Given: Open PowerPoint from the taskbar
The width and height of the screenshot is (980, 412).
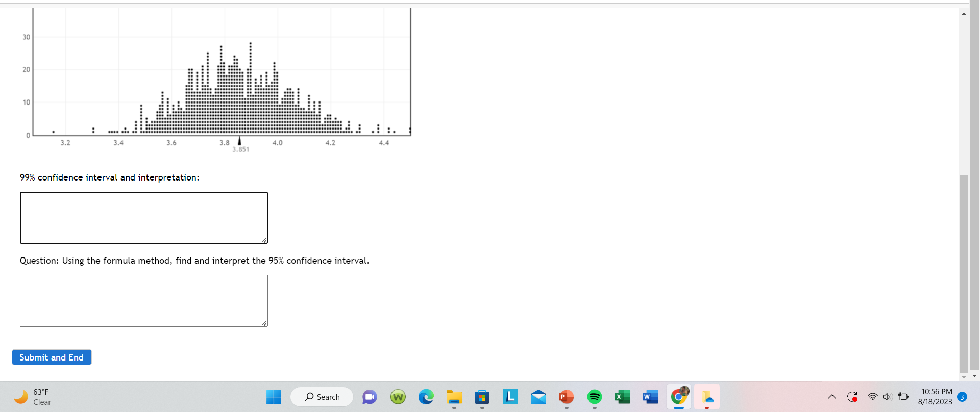Looking at the screenshot, I should click(x=566, y=397).
